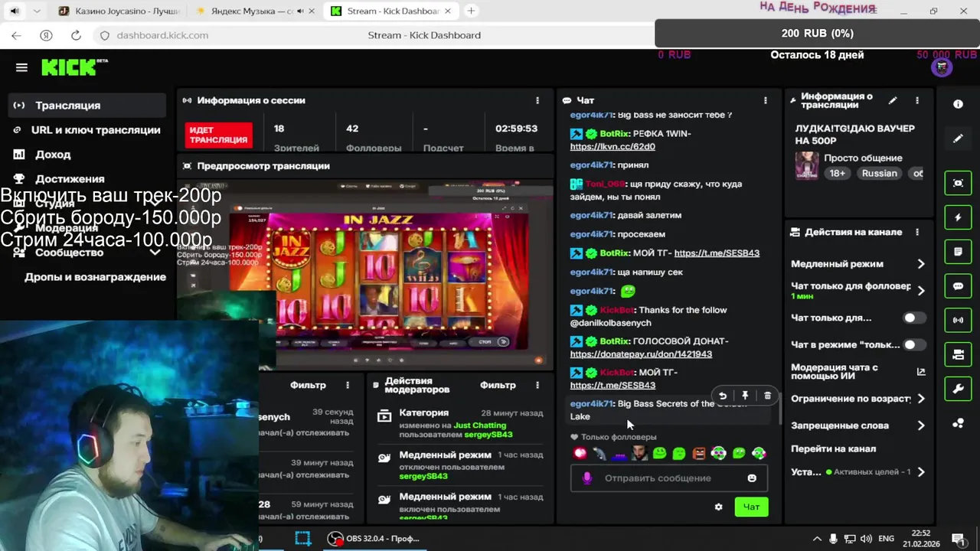Toggle first 'Чат только для...' switch
This screenshot has width=980, height=551.
coord(913,318)
